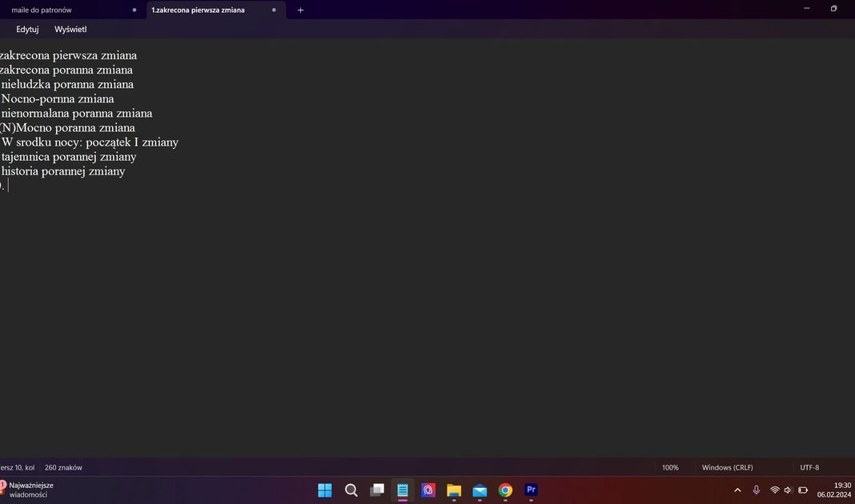Switch to the "maile do patronów" tab
The height and width of the screenshot is (504, 855).
(x=42, y=10)
